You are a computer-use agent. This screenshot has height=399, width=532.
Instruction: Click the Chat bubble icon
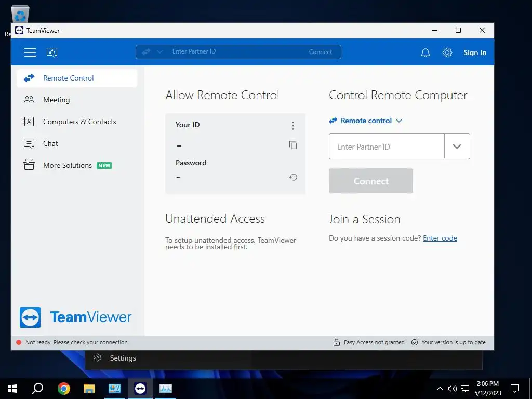click(29, 143)
